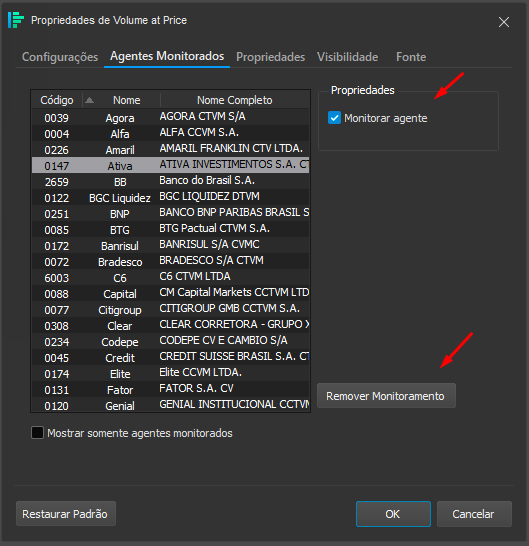Uncheck the Monitorar agente checkbox
This screenshot has width=529, height=546.
pyautogui.click(x=334, y=118)
